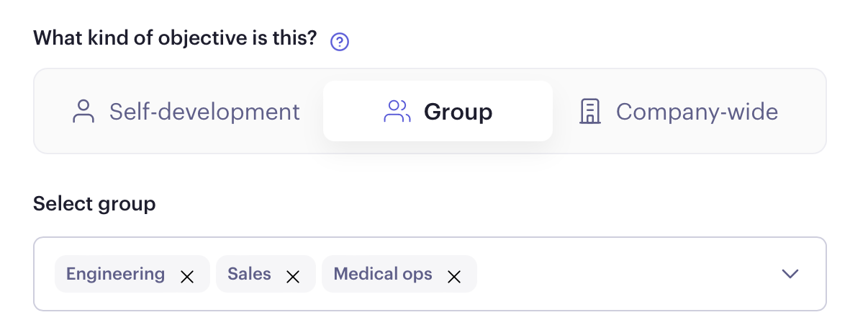Remove the Engineering tag using its X
Viewport: 868px width, 333px height.
pyautogui.click(x=187, y=276)
